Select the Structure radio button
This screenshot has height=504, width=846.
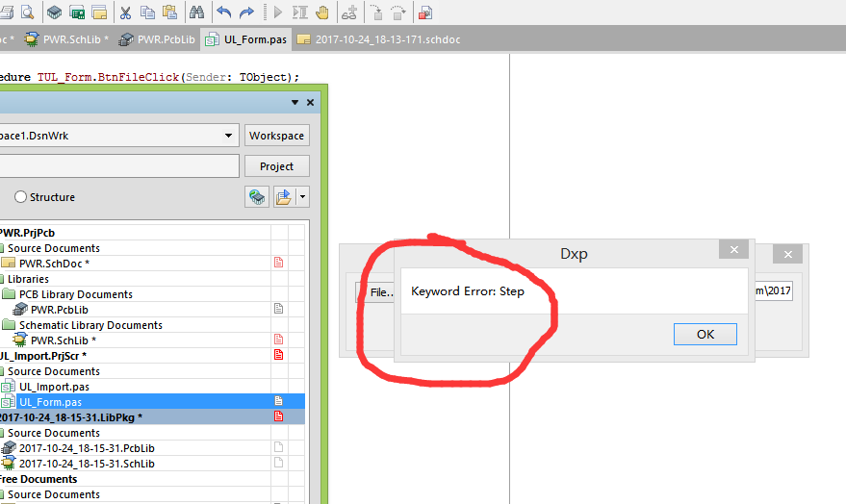20,197
